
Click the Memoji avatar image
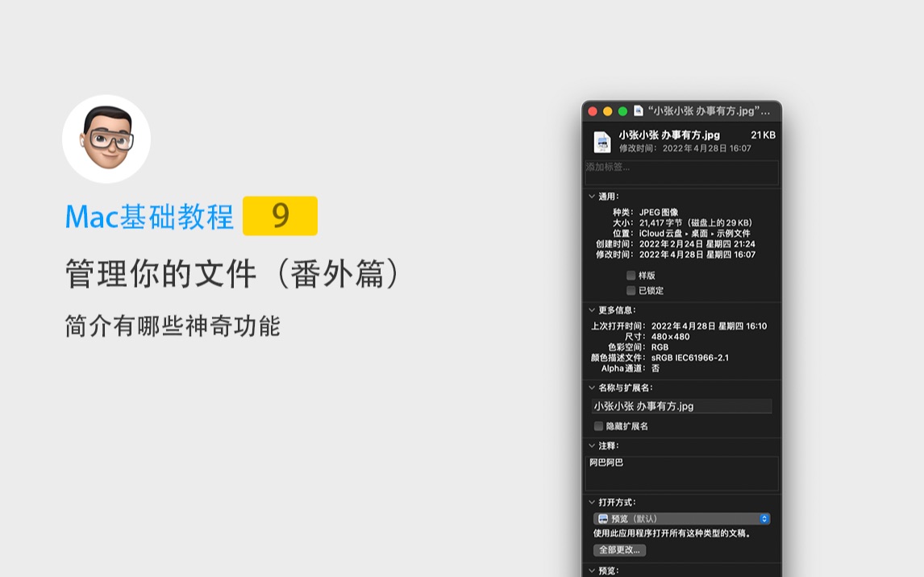(x=106, y=138)
